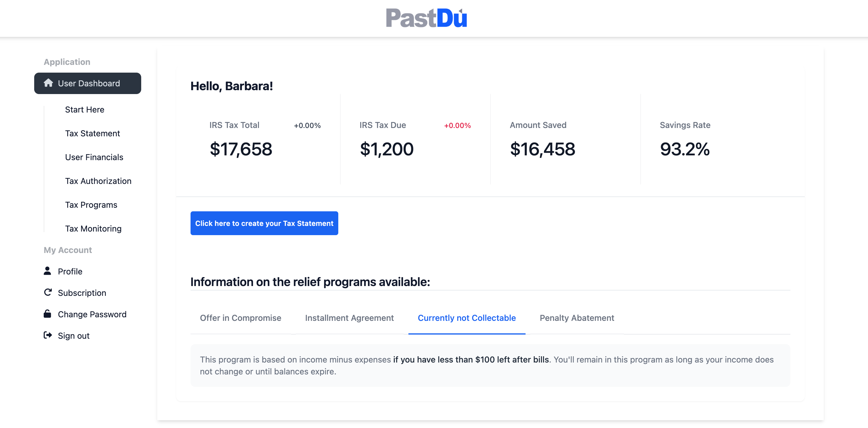Open User Financials section
This screenshot has width=868, height=428.
tap(94, 157)
